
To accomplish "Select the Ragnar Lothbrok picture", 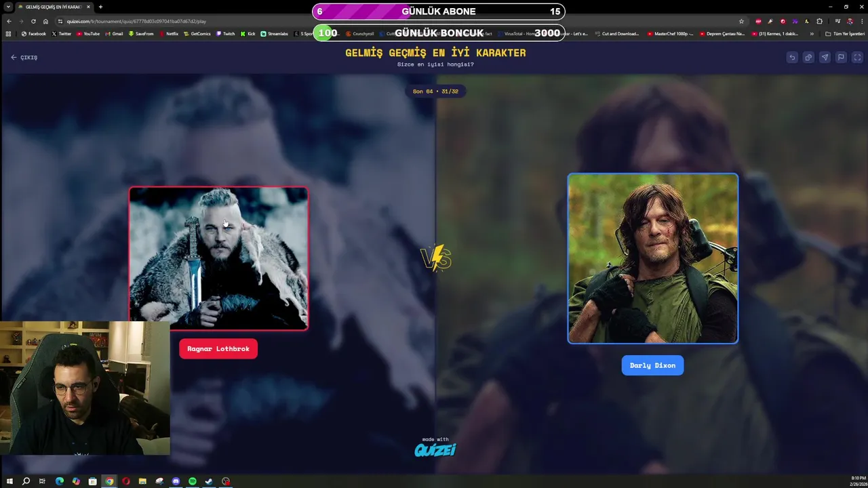I will click(218, 258).
